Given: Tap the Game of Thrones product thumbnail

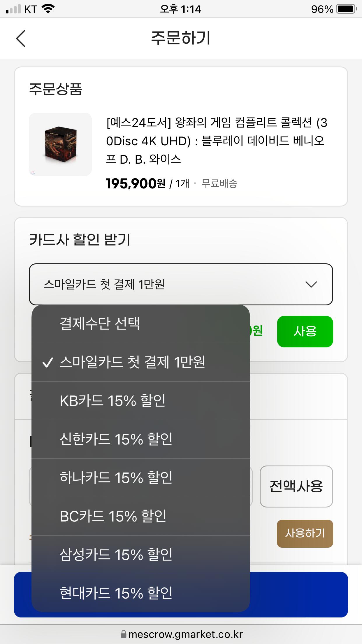Looking at the screenshot, I should (x=60, y=144).
